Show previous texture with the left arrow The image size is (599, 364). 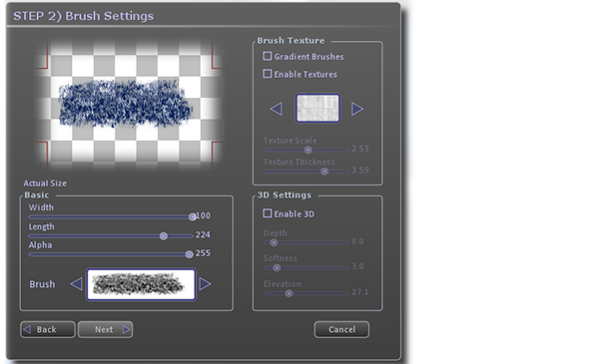277,109
